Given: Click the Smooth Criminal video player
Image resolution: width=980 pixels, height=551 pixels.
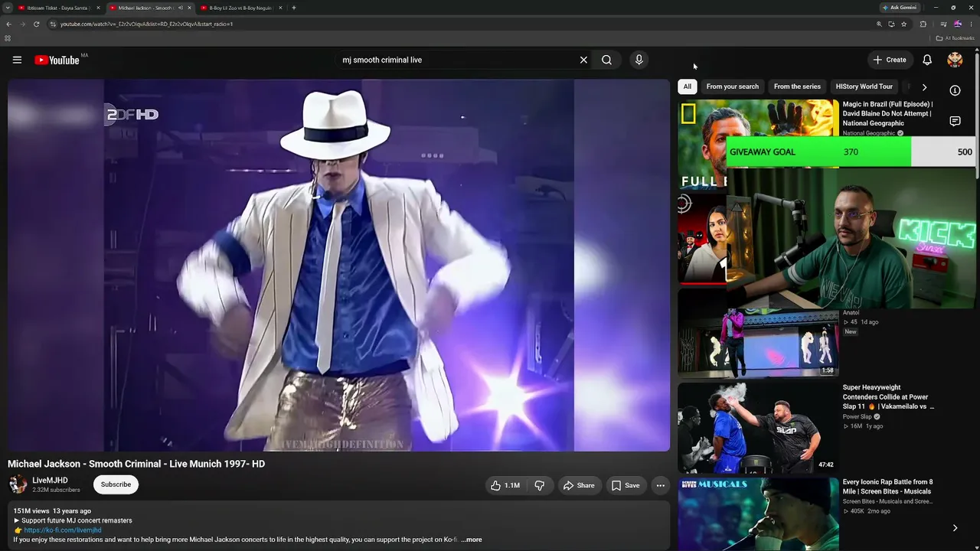Looking at the screenshot, I should coord(338,265).
